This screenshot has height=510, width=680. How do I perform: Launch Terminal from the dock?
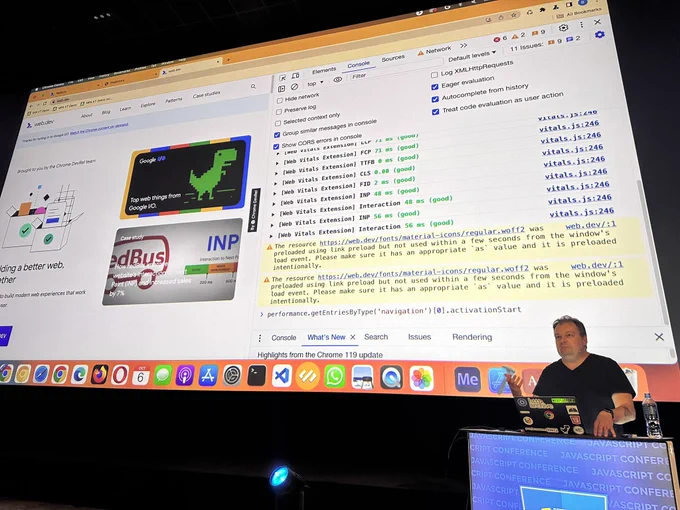tap(256, 376)
